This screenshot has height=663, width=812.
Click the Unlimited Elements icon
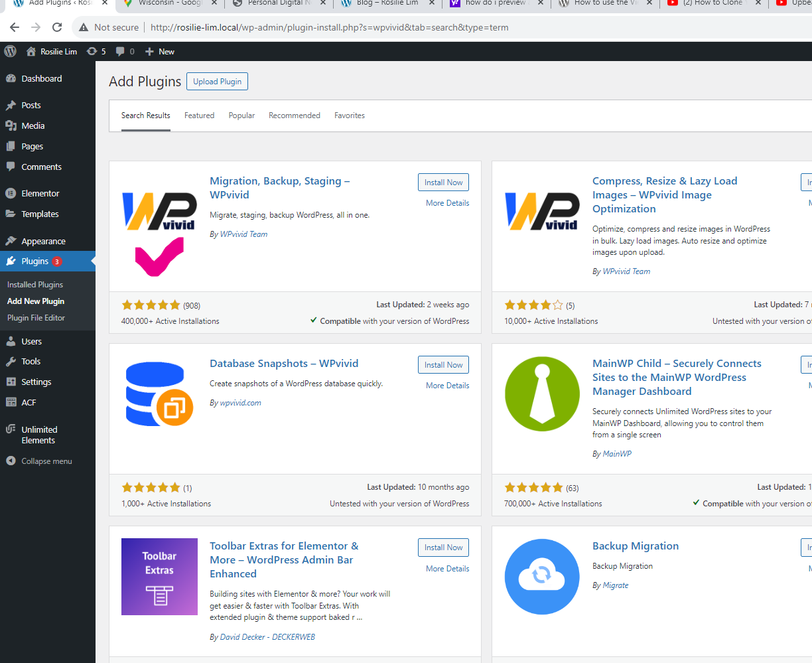[x=11, y=429]
